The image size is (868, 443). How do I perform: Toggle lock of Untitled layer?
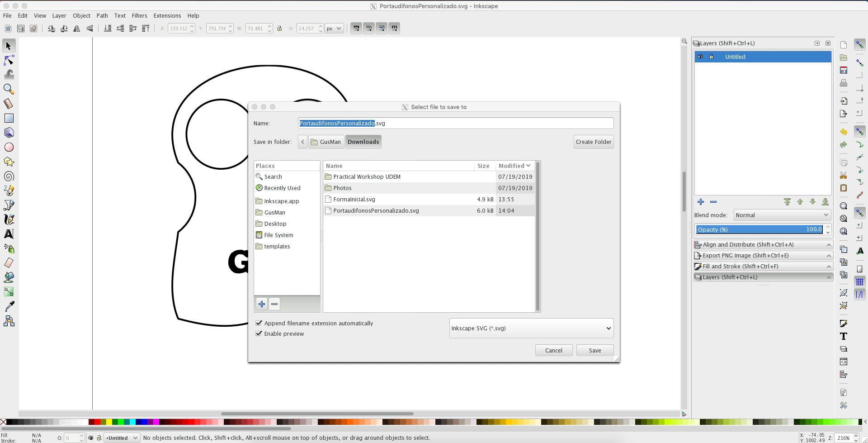tap(711, 57)
